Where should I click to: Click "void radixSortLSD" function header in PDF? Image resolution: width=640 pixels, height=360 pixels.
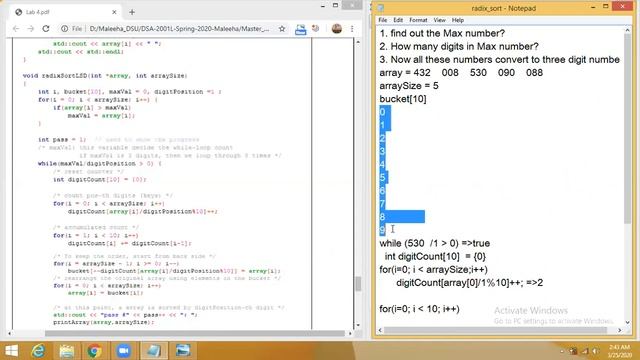pos(105,76)
